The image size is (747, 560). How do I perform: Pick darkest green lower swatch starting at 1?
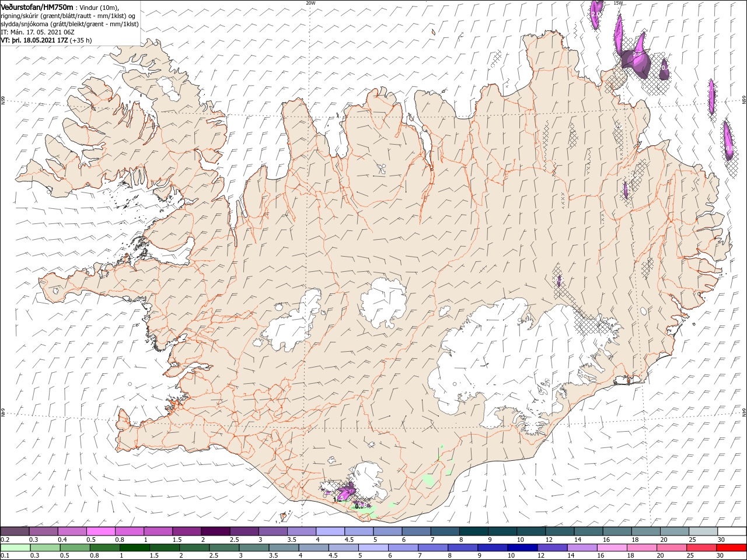[135, 548]
